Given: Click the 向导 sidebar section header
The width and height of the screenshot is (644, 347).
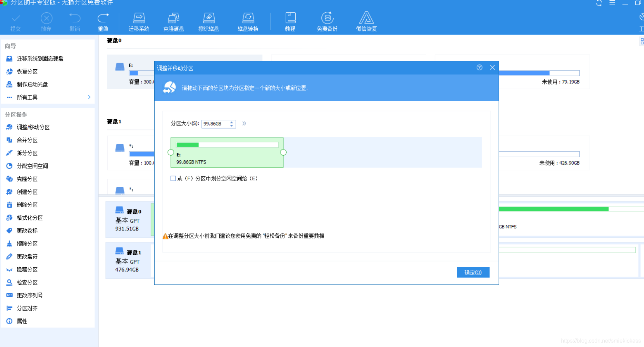Looking at the screenshot, I should pos(10,46).
